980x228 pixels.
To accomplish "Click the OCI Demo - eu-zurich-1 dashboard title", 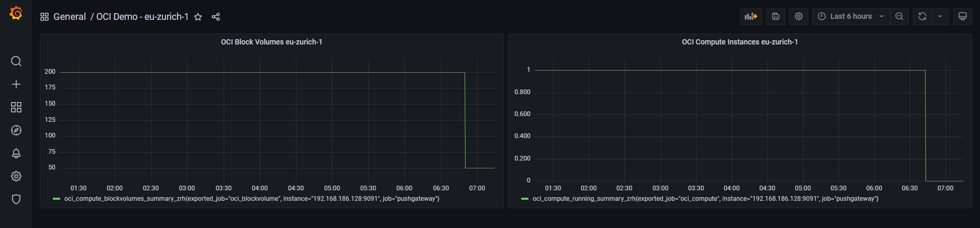I will [x=142, y=17].
